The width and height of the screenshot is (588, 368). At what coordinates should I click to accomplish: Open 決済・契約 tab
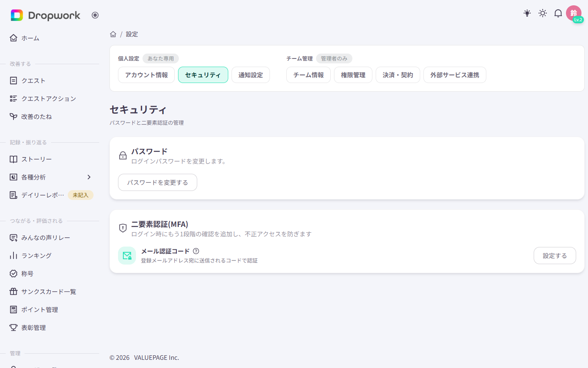pos(398,75)
